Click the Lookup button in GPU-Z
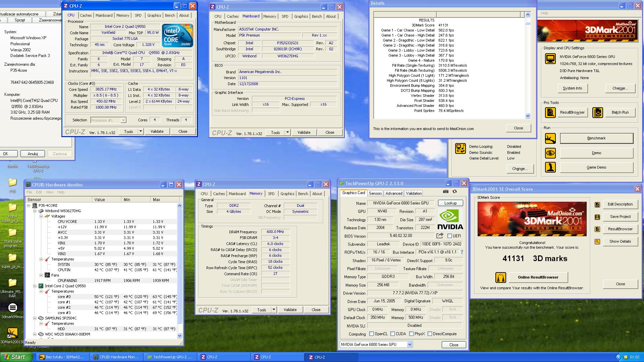 point(450,203)
